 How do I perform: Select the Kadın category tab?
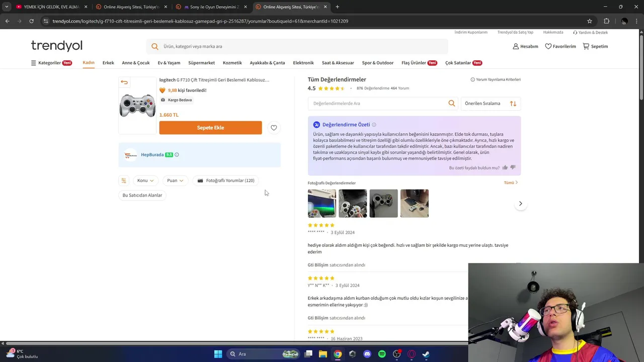pyautogui.click(x=89, y=63)
